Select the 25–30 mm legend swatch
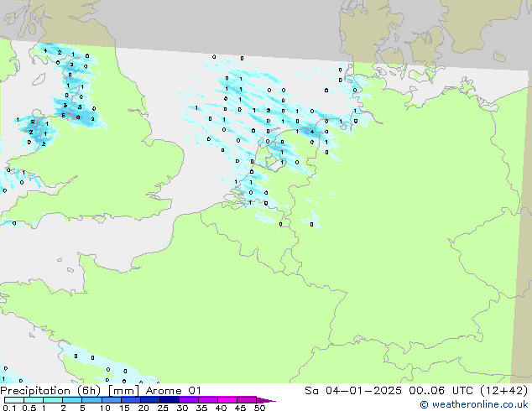The image size is (532, 411). pyautogui.click(x=170, y=400)
